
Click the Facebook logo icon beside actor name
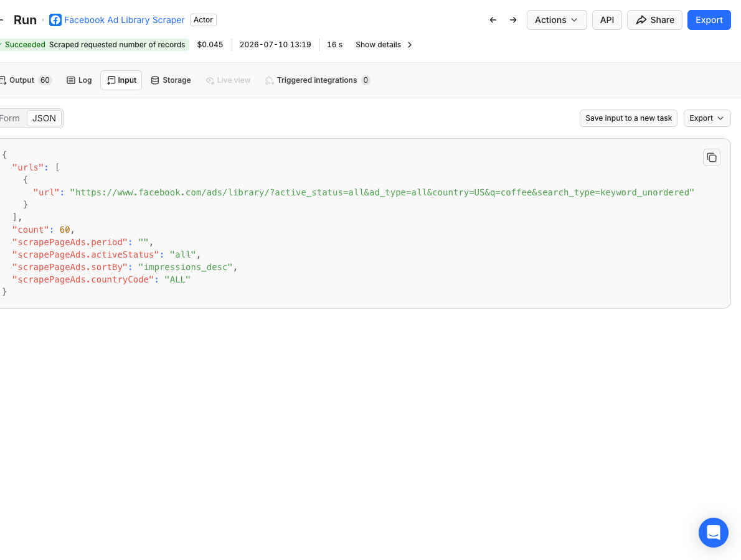point(55,20)
